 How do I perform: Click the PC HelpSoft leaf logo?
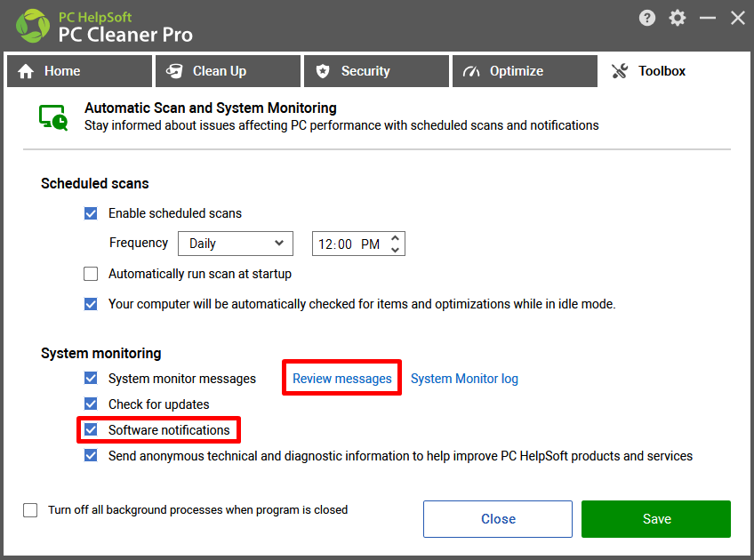(32, 26)
